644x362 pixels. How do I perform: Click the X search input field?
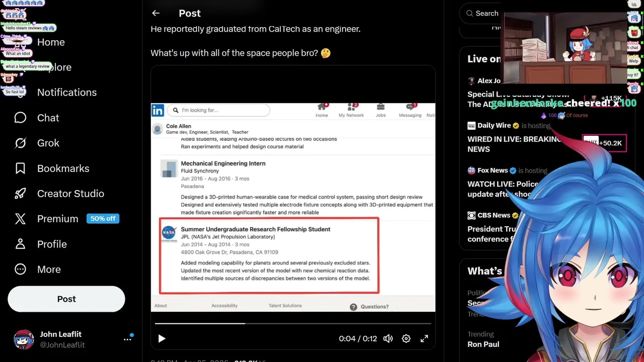(x=483, y=14)
